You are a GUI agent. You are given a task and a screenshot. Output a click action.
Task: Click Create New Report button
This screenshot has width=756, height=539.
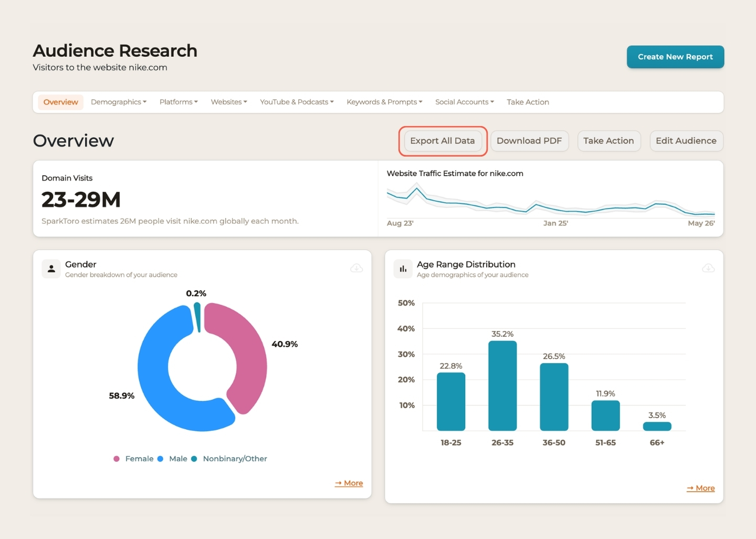[675, 57]
